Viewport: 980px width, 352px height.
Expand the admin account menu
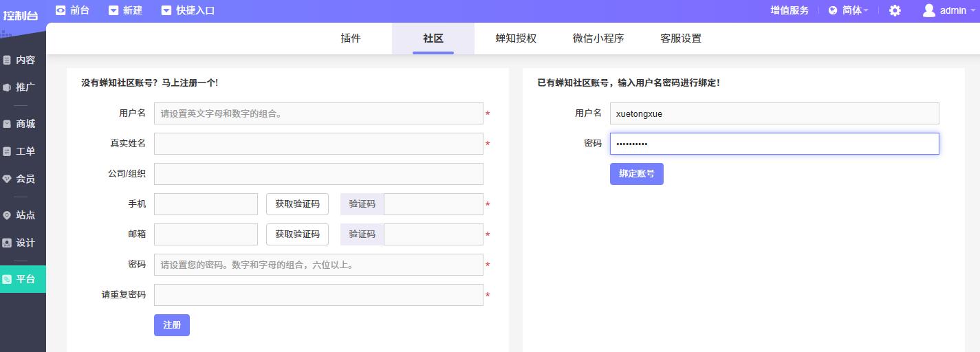tap(972, 10)
